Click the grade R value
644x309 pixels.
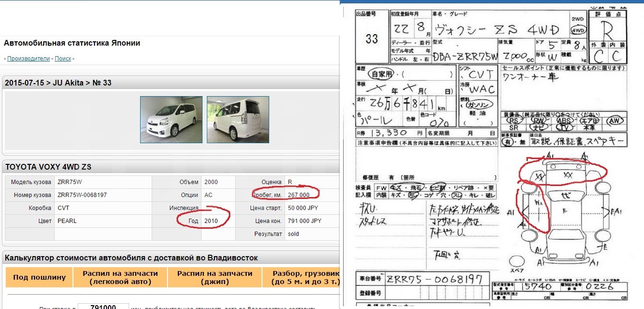click(x=290, y=182)
